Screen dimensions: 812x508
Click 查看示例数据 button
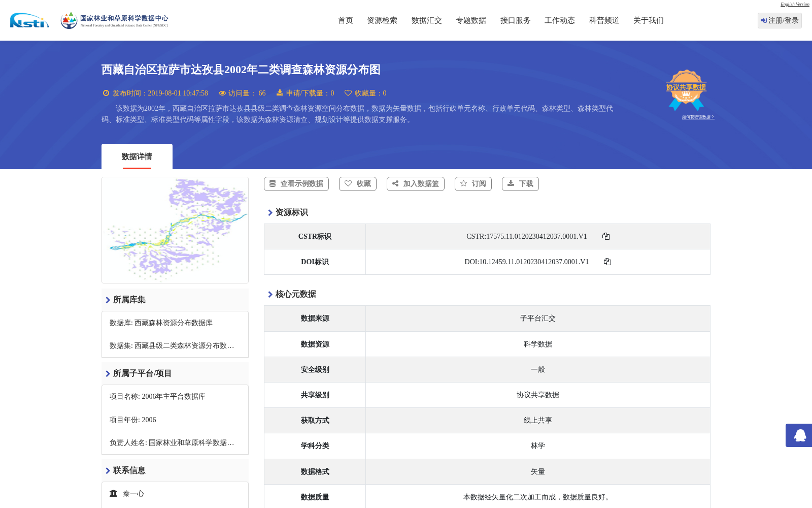pyautogui.click(x=296, y=184)
